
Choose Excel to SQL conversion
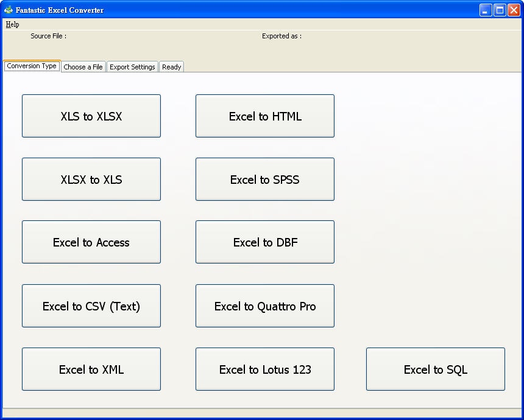[x=436, y=369]
